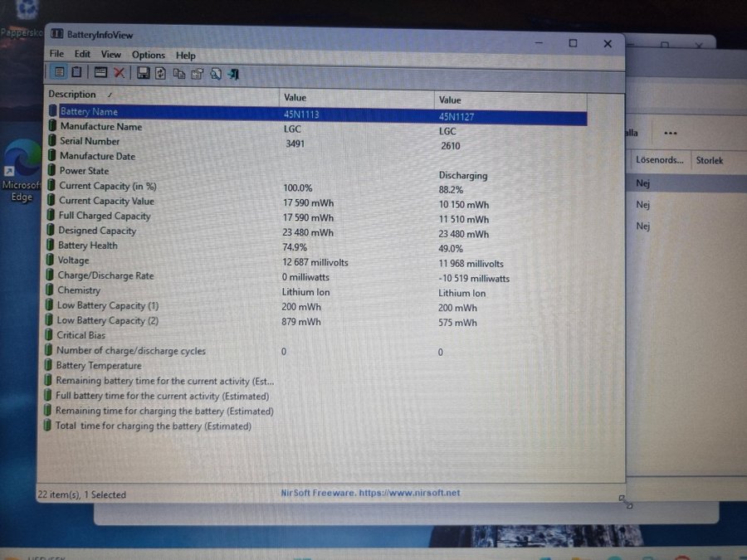Click the battery icon beside Battery Temperature
The image size is (747, 560).
(48, 365)
